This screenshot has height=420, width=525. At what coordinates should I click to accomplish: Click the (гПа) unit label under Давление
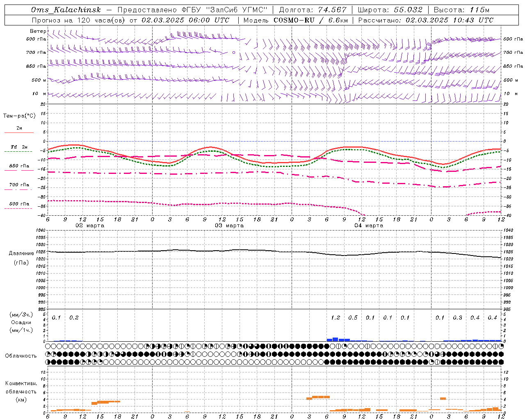click(21, 263)
